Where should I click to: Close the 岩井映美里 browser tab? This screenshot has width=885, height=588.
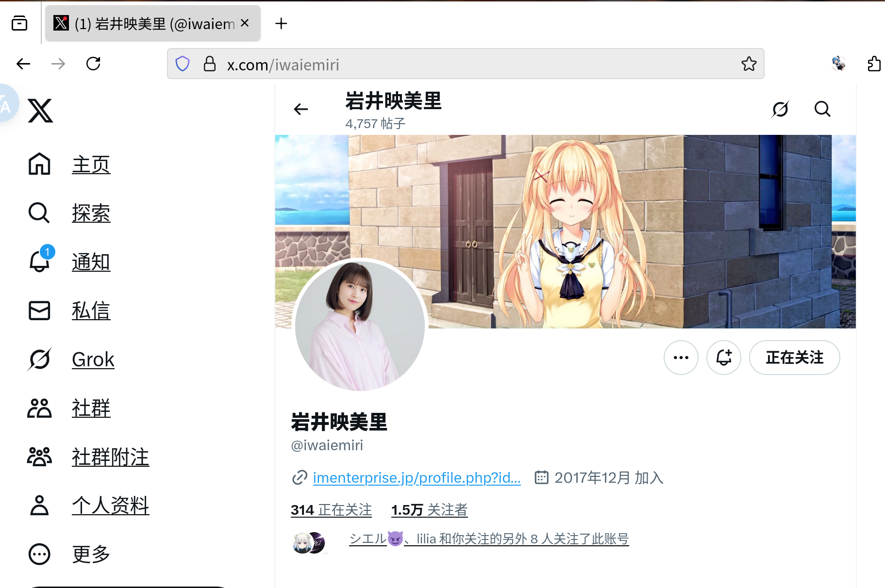[245, 23]
